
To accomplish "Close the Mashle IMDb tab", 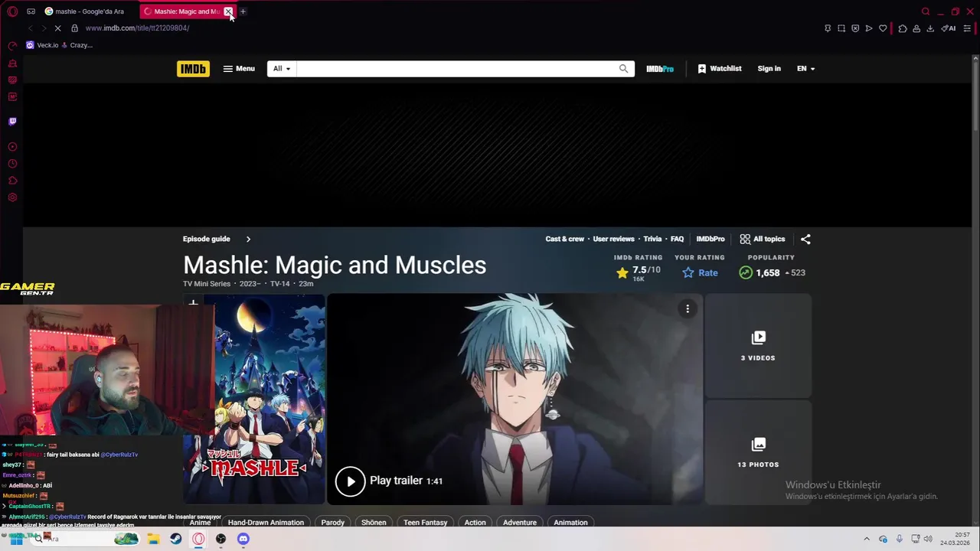I will 228,11.
